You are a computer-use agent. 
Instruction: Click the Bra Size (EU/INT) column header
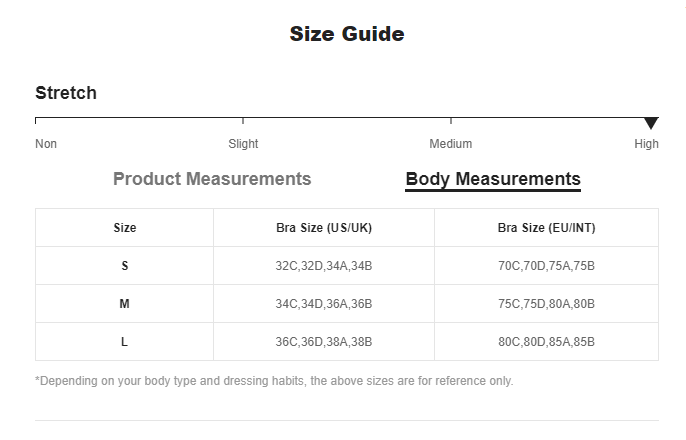coord(546,228)
